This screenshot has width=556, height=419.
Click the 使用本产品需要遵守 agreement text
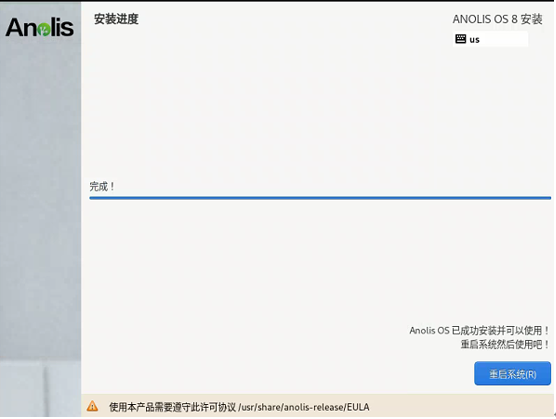point(172,407)
